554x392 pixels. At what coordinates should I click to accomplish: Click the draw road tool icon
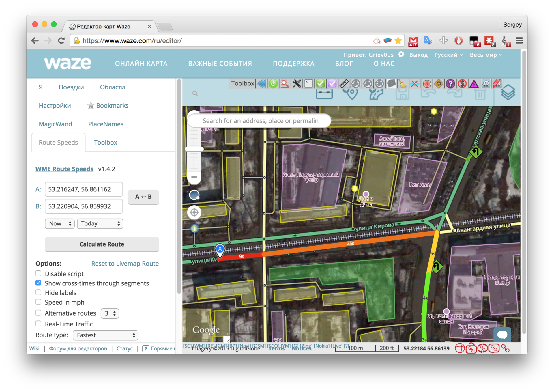point(376,94)
